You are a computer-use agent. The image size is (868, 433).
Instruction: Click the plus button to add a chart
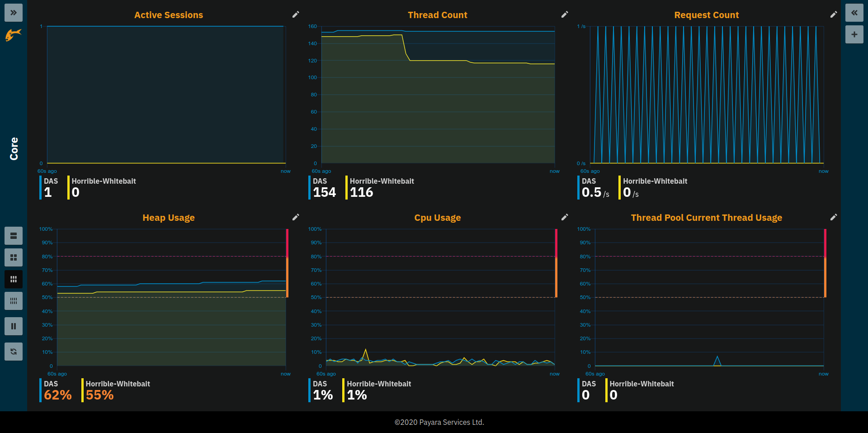[x=854, y=34]
